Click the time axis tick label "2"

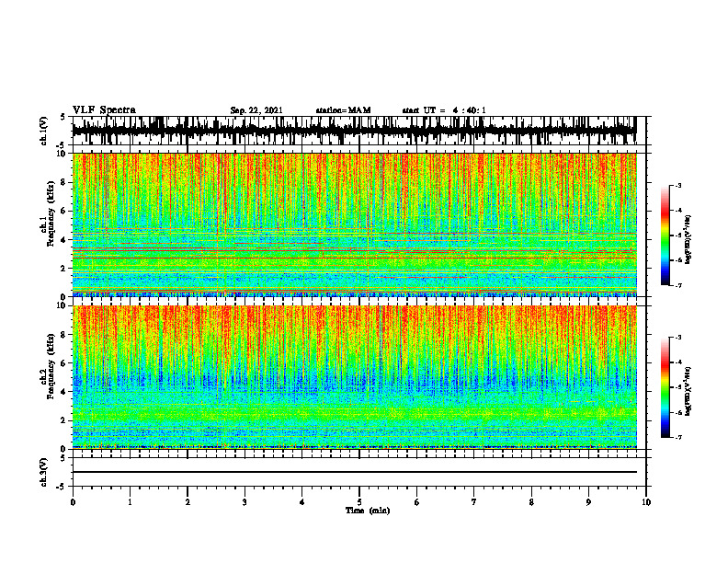pyautogui.click(x=188, y=502)
